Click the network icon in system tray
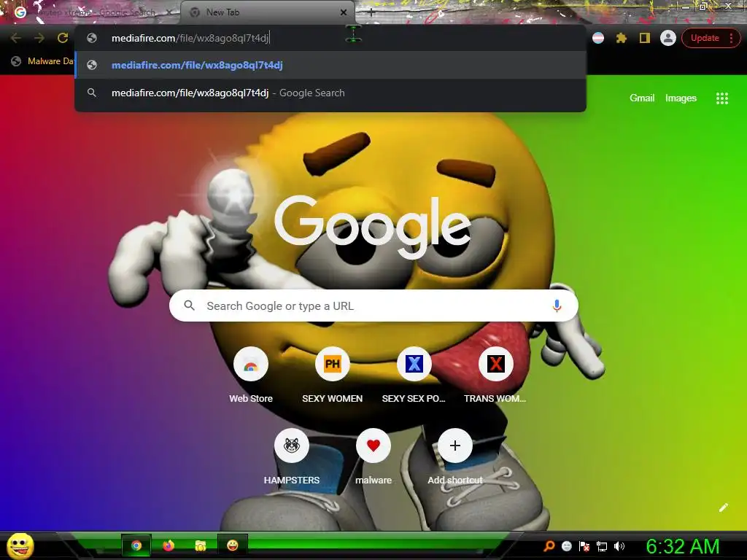The height and width of the screenshot is (560, 747). [x=602, y=546]
